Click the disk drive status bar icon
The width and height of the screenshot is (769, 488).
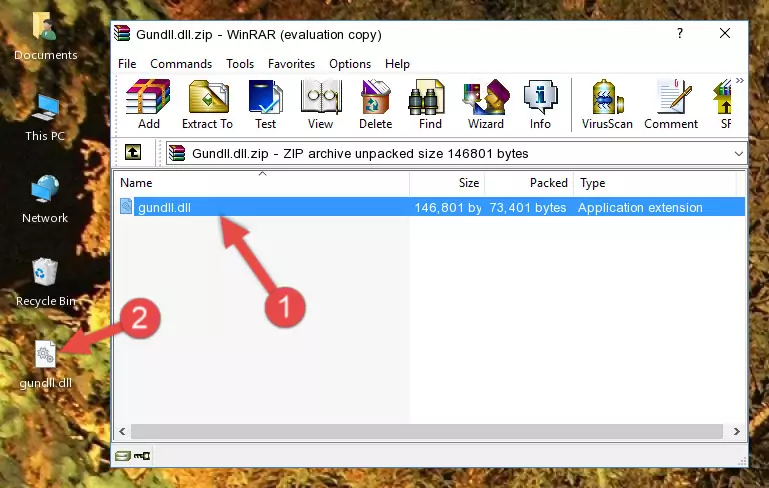pyautogui.click(x=122, y=456)
